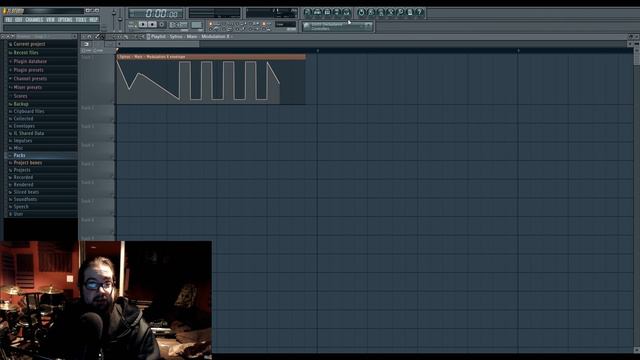Open the Clipboard files folder

coord(41,111)
